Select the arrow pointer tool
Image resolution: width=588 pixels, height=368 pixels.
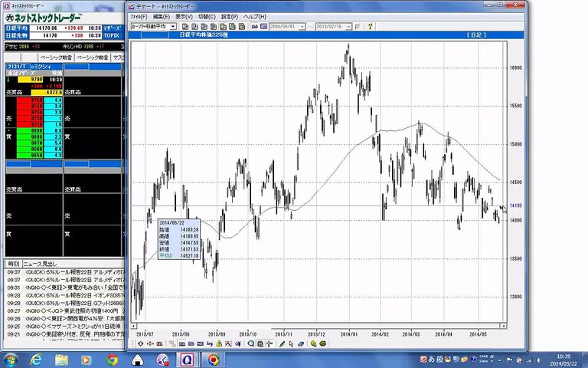[x=292, y=343]
